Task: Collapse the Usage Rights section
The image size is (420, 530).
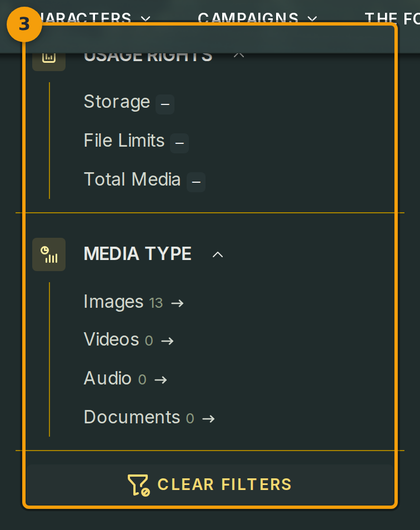Action: click(x=239, y=55)
